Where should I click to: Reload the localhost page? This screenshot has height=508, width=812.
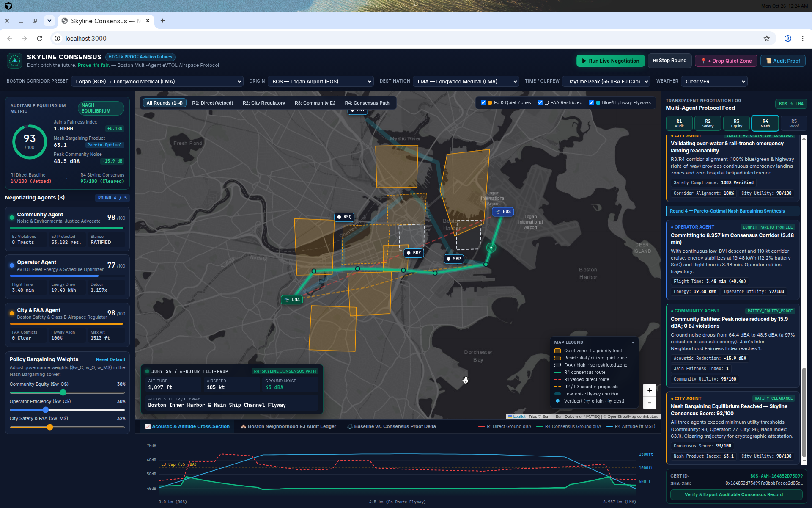(40, 39)
